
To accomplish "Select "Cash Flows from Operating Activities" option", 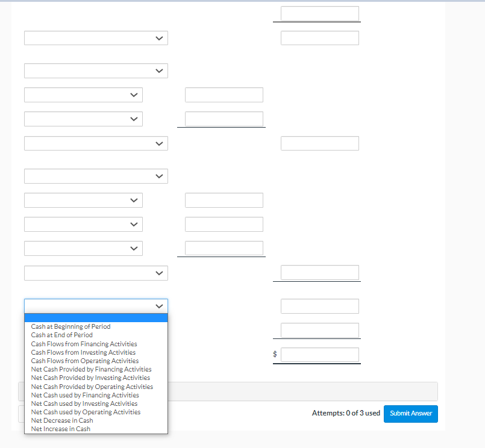I will 84,361.
